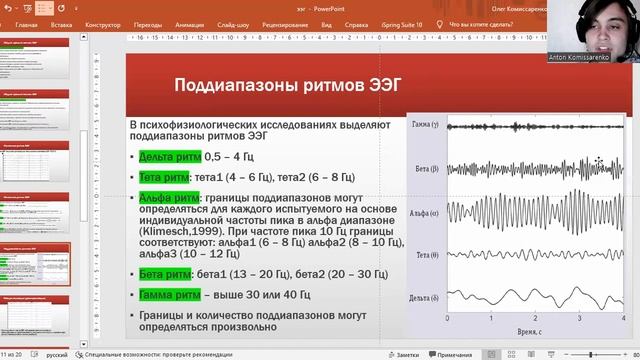Click the 'Альфа (α)' label in the chart
640x360 pixels.
pos(424,213)
